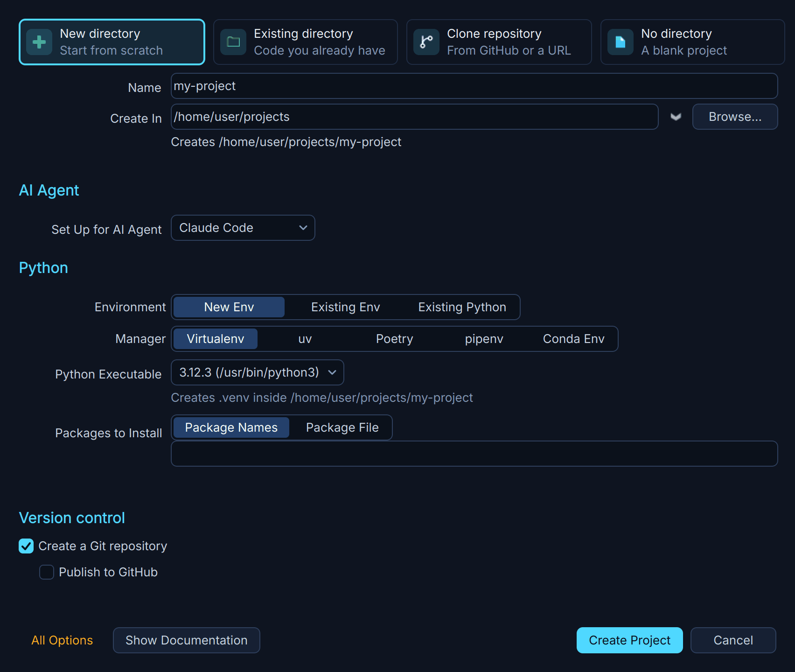Click the 'Creates /home/user/projects/my-project' hint text
The height and width of the screenshot is (672, 795).
tap(286, 142)
